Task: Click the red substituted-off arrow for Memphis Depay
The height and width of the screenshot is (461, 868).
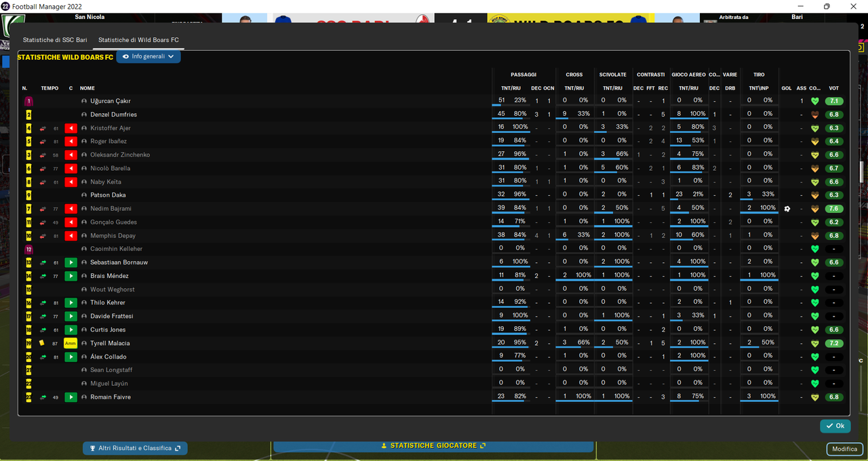Action: 71,236
